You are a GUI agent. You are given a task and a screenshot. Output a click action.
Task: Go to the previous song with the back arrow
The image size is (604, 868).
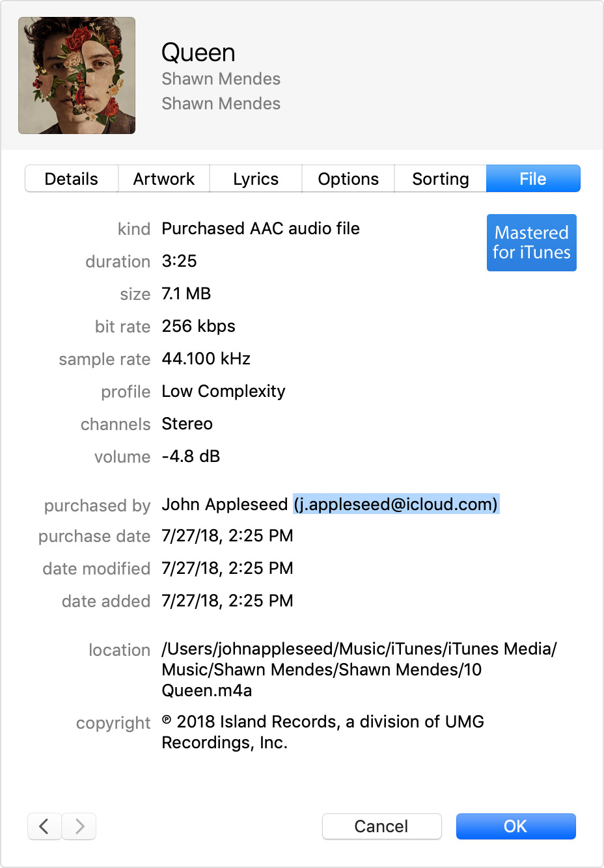(44, 826)
